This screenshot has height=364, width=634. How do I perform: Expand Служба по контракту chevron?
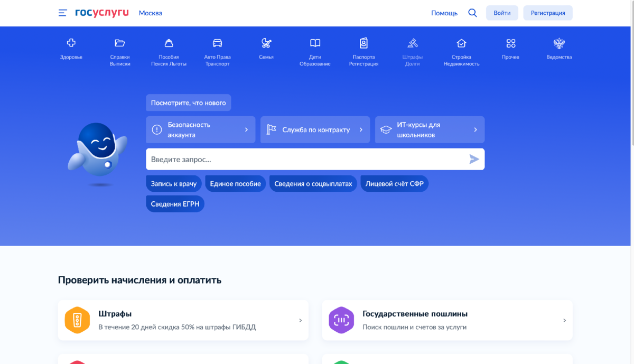361,129
